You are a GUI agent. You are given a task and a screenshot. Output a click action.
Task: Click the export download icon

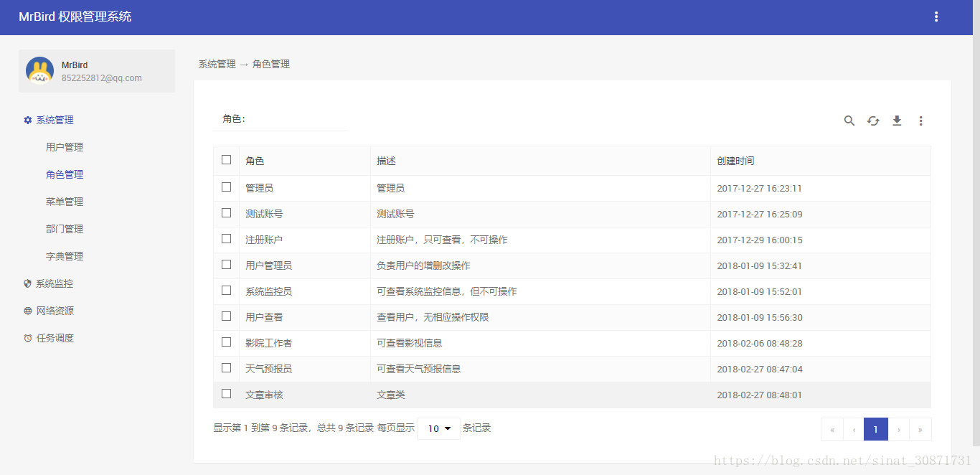(x=897, y=121)
